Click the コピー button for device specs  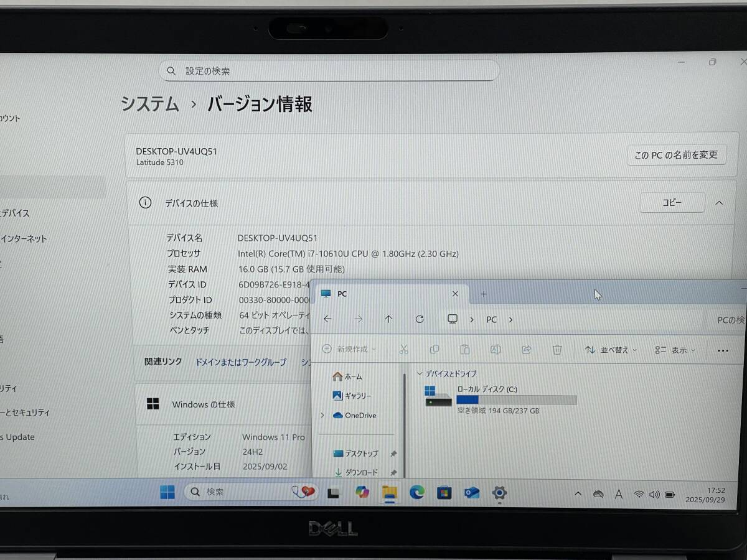(672, 203)
